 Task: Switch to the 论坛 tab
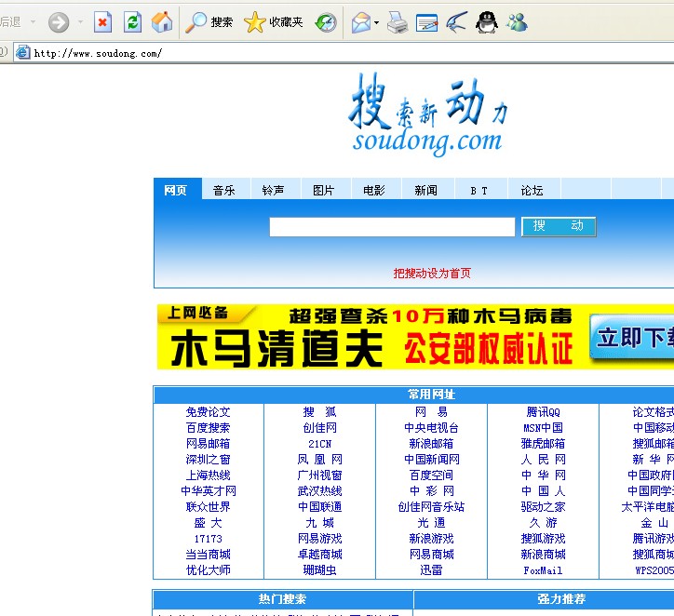click(x=532, y=190)
